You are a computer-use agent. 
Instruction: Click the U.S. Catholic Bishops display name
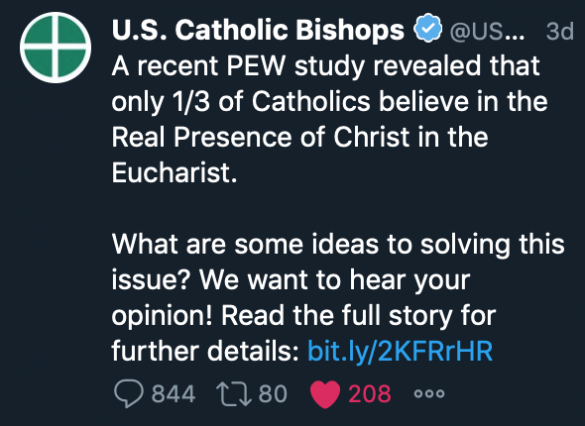pyautogui.click(x=258, y=29)
